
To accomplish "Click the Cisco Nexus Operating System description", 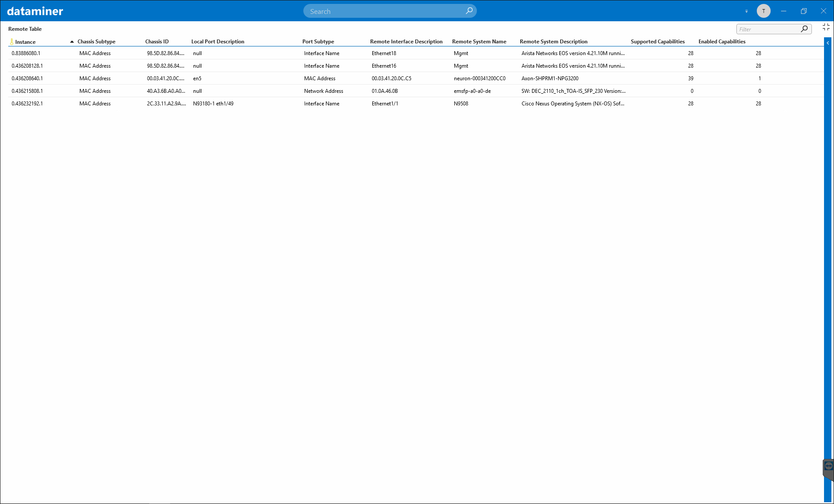I will pyautogui.click(x=573, y=104).
